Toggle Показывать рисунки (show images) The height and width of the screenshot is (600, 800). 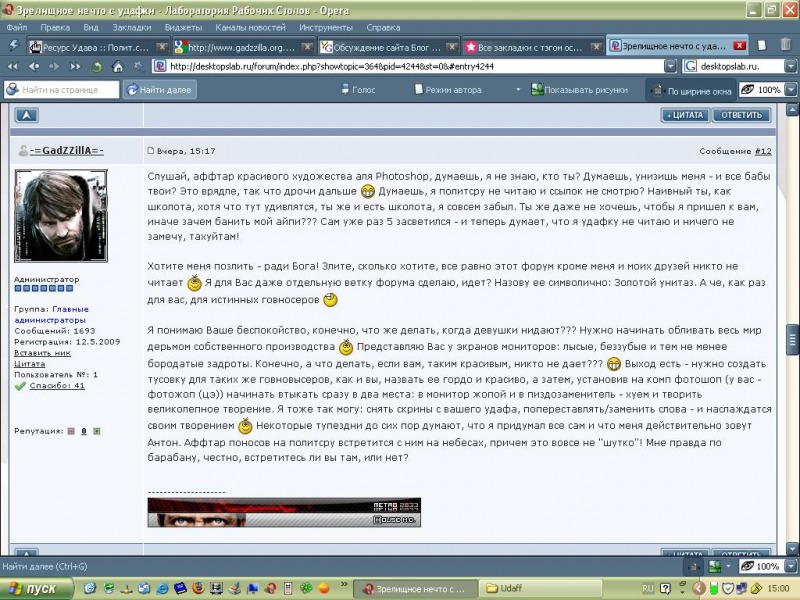pyautogui.click(x=579, y=90)
